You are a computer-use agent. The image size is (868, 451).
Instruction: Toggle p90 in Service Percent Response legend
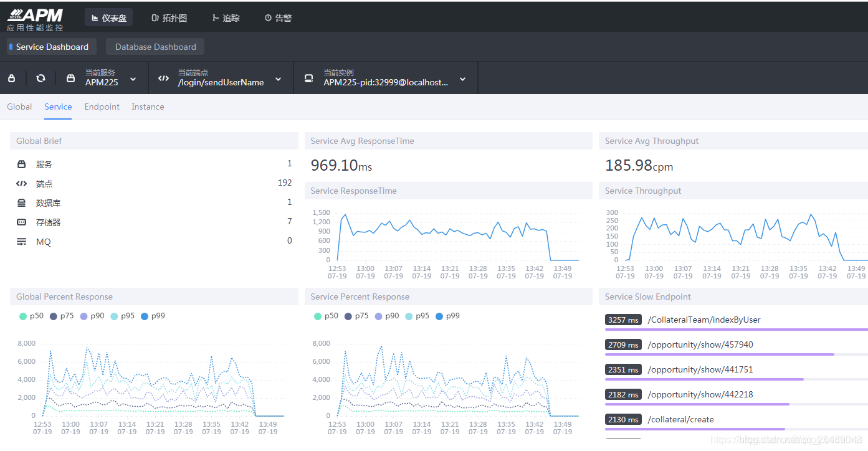click(386, 316)
